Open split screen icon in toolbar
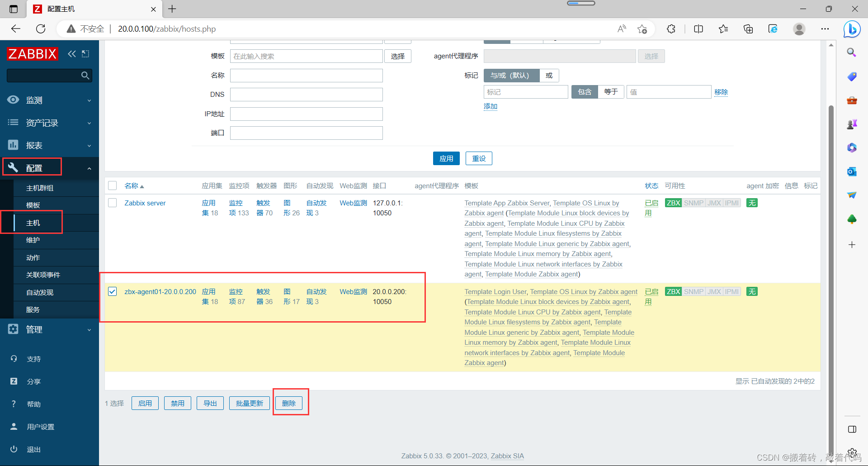The width and height of the screenshot is (868, 466). pyautogui.click(x=698, y=29)
